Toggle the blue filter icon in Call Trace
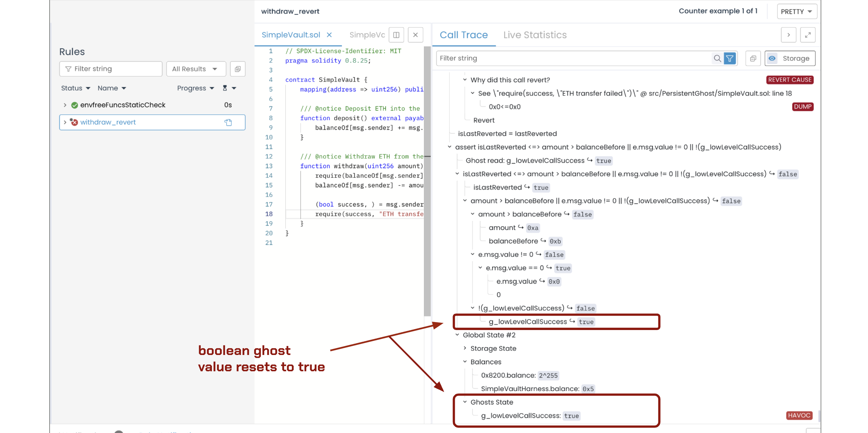 tap(730, 58)
